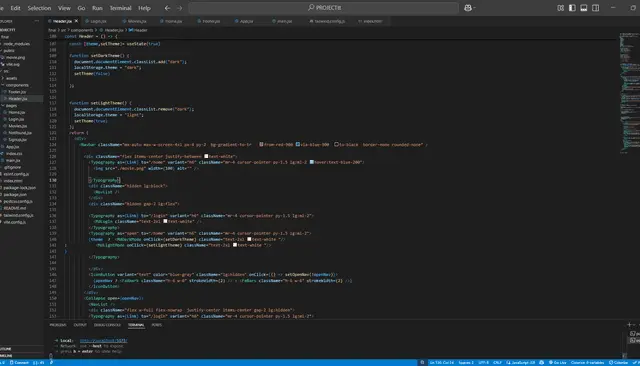Open eslint.config.js in the explorer
The width and height of the screenshot is (640, 366).
click(16, 174)
